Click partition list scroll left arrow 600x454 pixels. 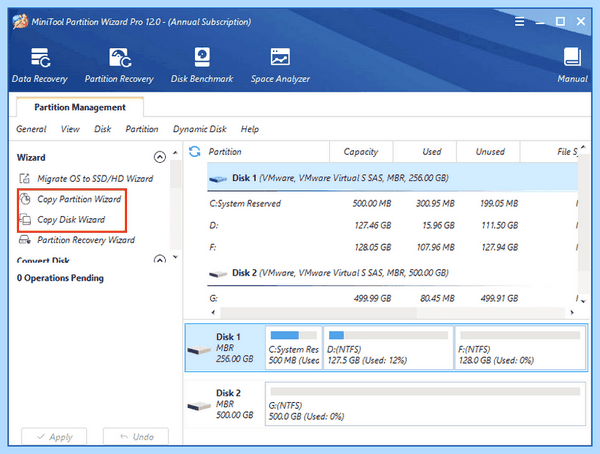coord(213,312)
